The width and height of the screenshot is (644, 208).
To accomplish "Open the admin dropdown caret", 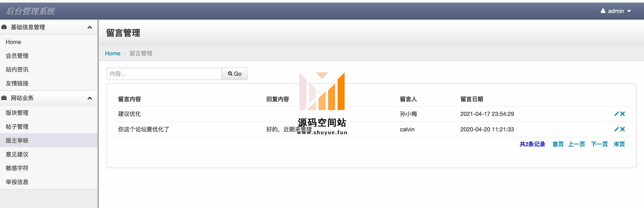I will pyautogui.click(x=629, y=11).
